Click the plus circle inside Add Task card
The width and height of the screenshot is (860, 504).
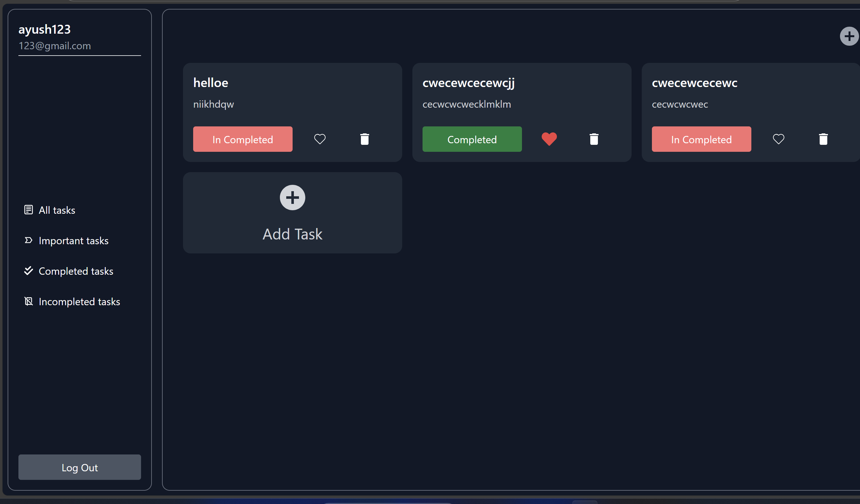pos(292,197)
